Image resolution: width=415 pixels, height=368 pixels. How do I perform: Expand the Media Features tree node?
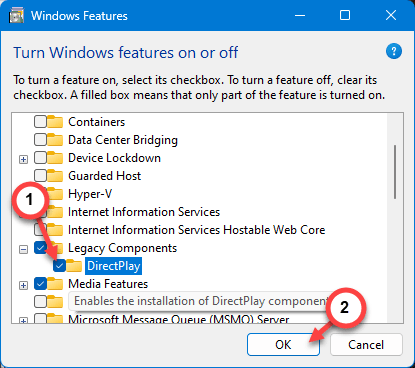(23, 286)
